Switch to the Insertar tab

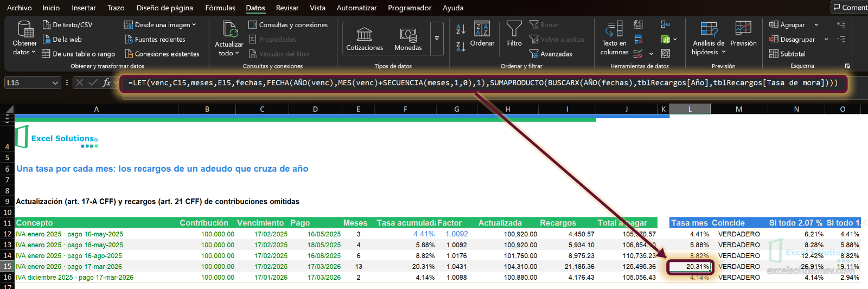coord(84,8)
